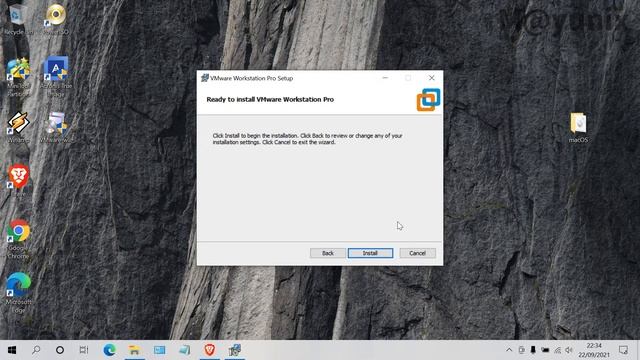Open the notepad-like app left of Brave on the taskbar
640x360 pixels.
click(184, 350)
